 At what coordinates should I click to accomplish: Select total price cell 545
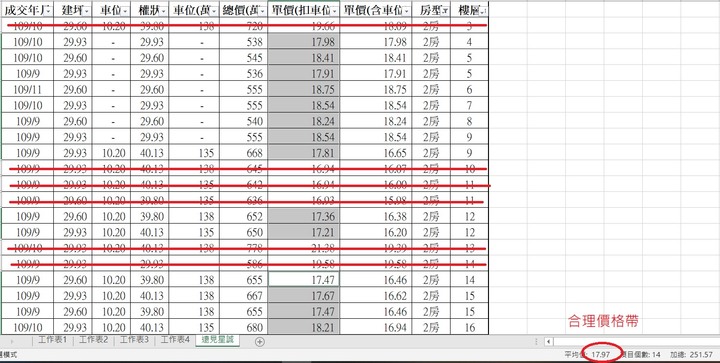tap(243, 58)
